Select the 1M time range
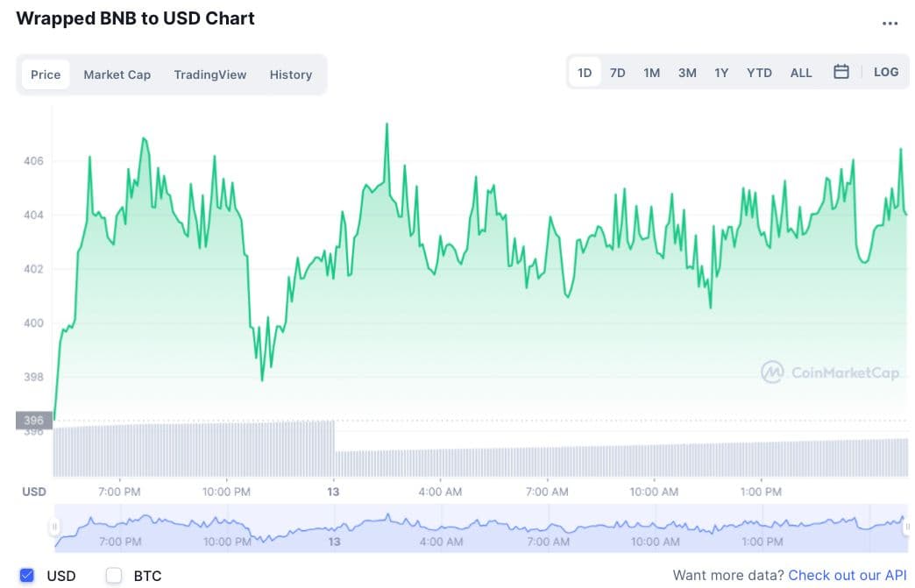Image resolution: width=915 pixels, height=588 pixels. click(x=651, y=73)
